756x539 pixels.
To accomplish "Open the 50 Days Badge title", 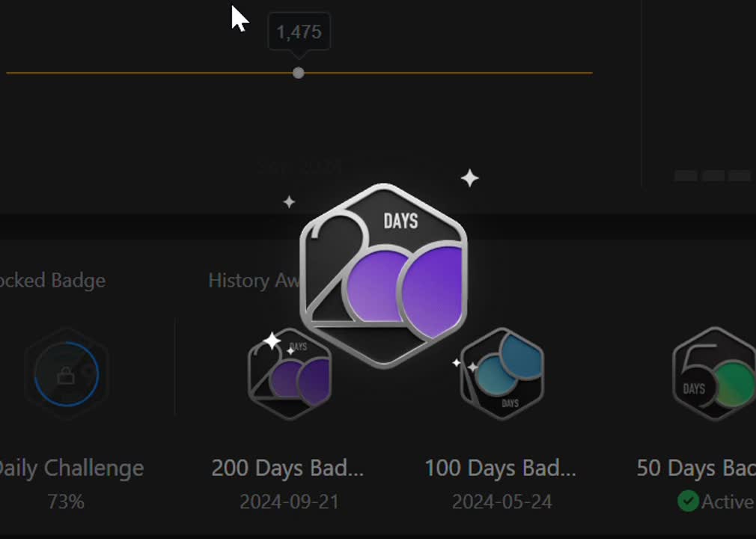I will (695, 468).
